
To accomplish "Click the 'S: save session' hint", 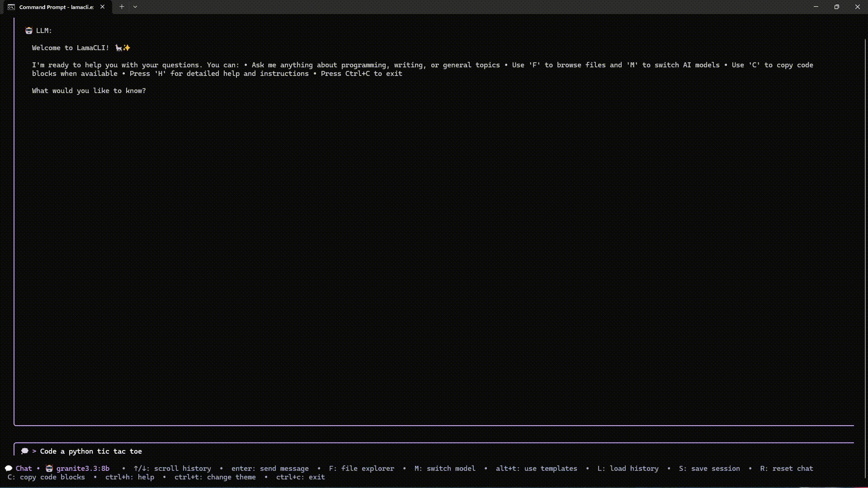I will point(709,469).
